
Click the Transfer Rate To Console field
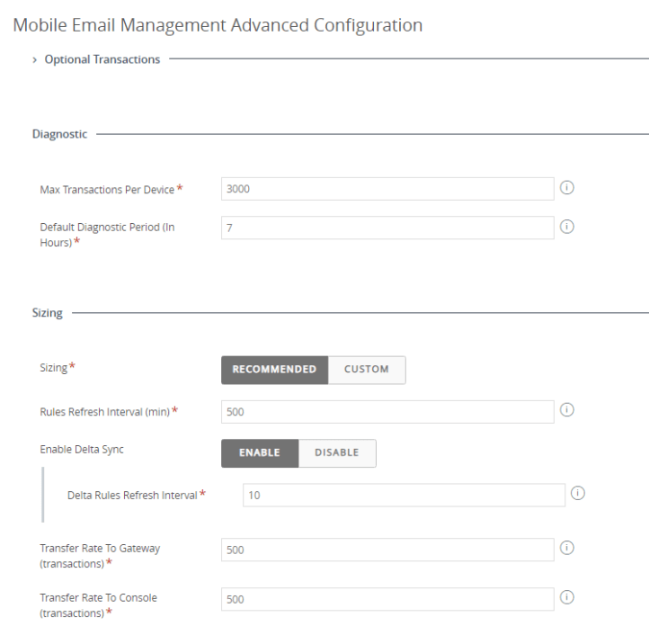387,599
